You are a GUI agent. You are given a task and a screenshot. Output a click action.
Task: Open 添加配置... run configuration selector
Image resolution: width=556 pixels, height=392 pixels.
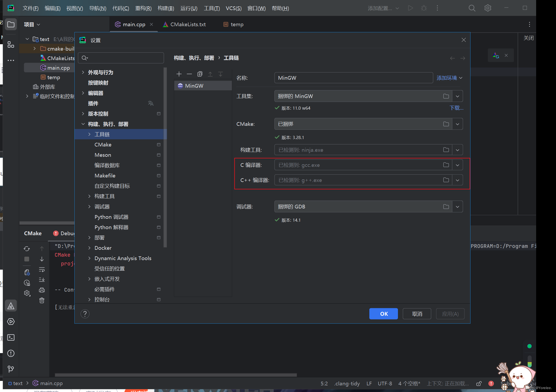tap(383, 8)
